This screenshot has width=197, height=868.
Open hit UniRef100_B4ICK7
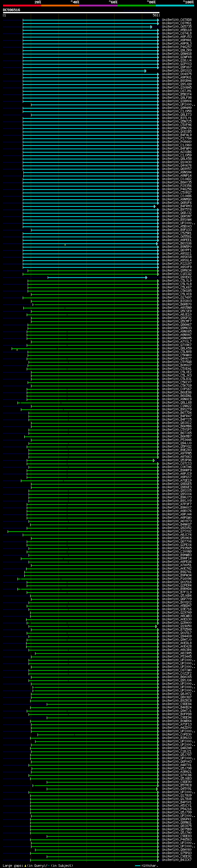[176, 860]
